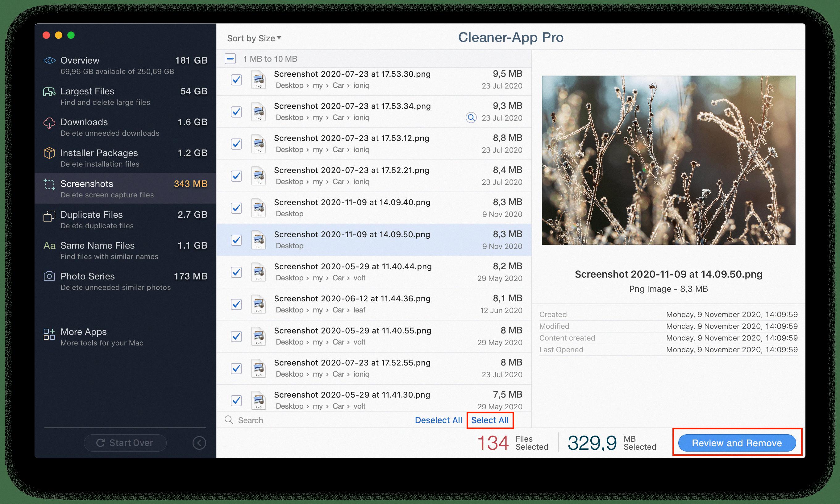The image size is (840, 504).
Task: Click the Overview eye icon
Action: 50,60
